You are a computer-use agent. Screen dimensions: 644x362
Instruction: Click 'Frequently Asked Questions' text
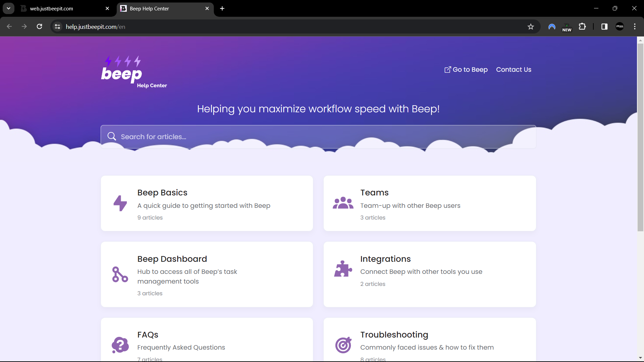click(x=181, y=348)
